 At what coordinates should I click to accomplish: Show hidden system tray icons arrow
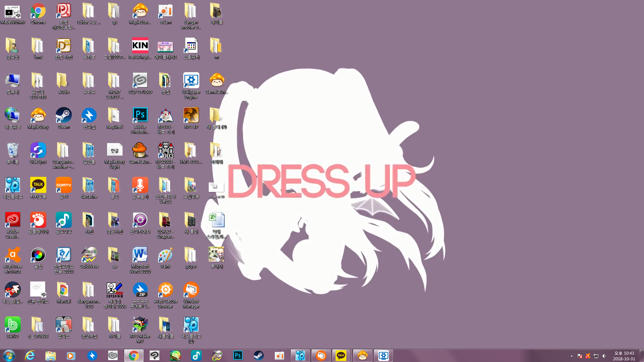[572, 356]
